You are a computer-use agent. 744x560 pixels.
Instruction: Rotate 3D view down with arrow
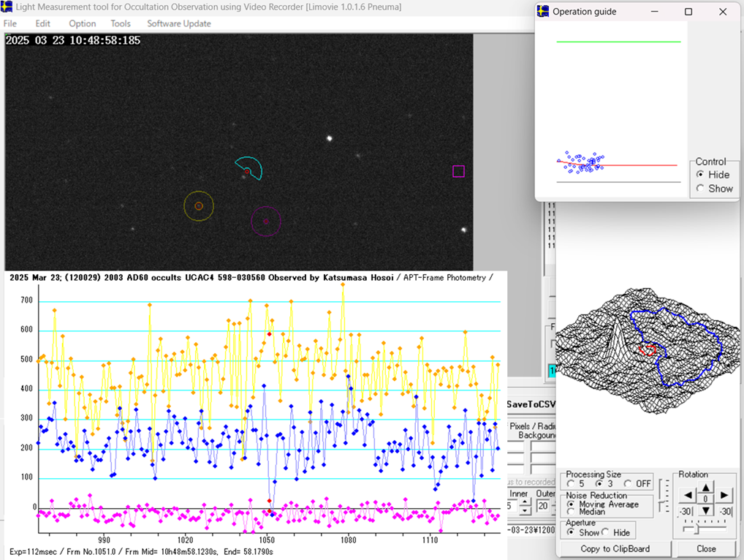[705, 510]
